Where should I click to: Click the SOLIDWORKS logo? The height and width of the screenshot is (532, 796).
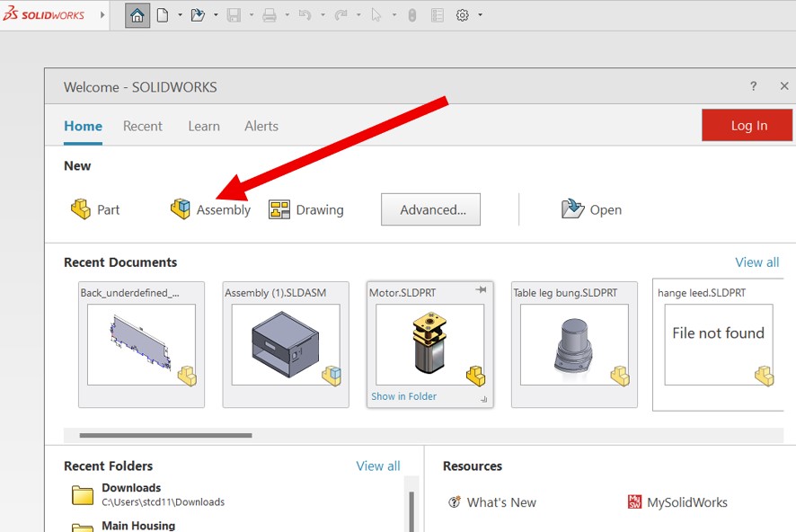[x=44, y=14]
